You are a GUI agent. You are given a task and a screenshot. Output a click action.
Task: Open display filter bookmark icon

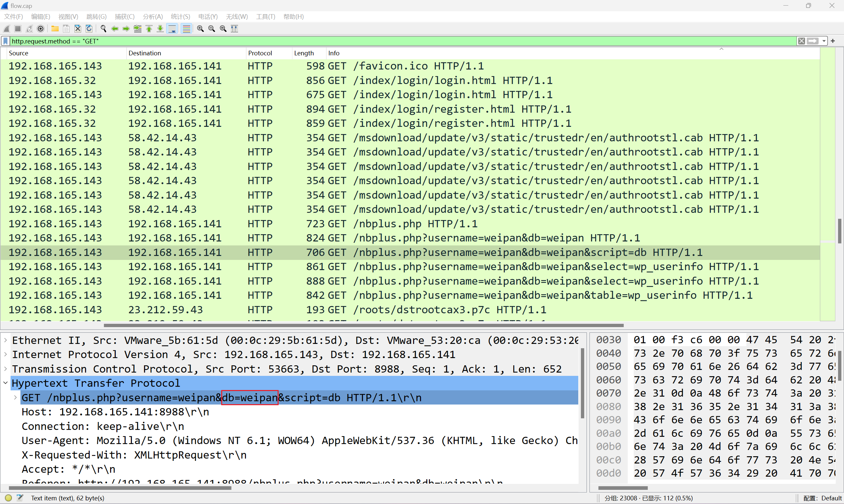tap(5, 41)
